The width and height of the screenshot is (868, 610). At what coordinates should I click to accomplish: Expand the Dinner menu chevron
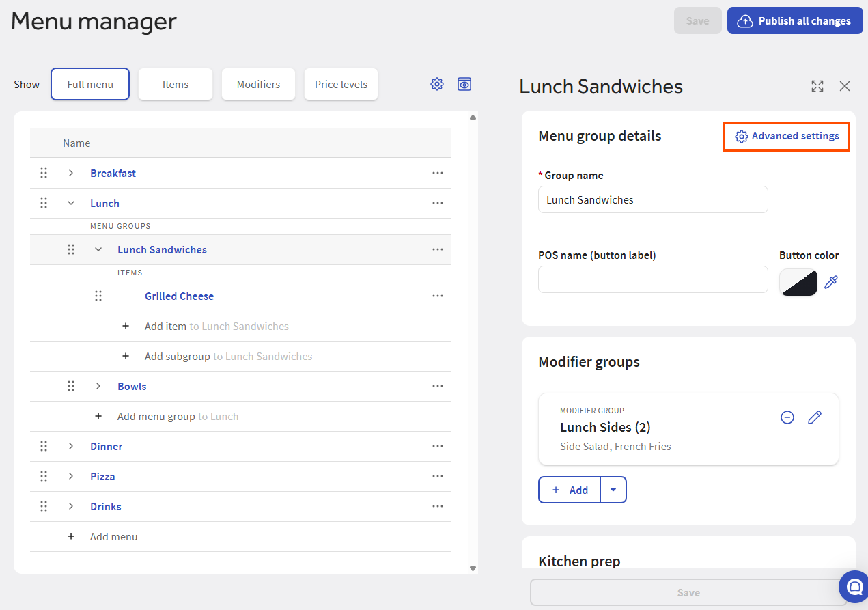click(x=71, y=446)
